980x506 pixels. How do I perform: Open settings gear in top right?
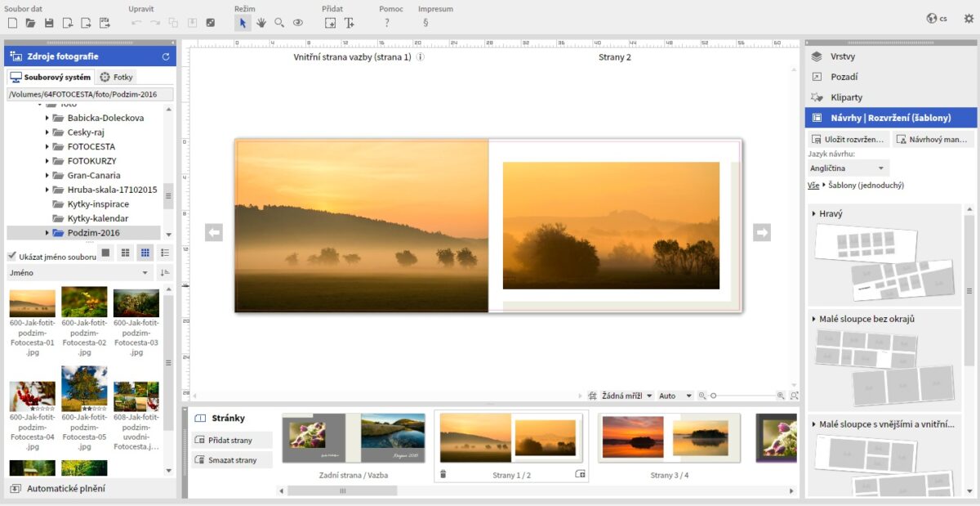969,19
